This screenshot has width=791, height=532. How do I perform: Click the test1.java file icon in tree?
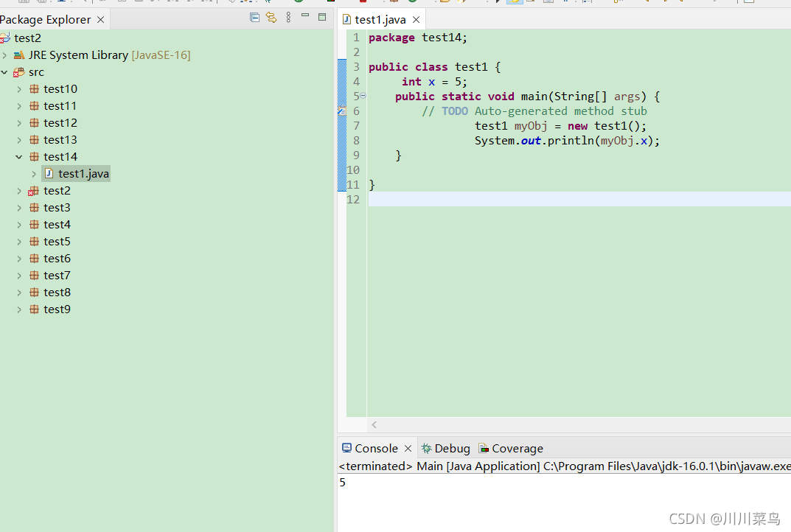coord(49,173)
